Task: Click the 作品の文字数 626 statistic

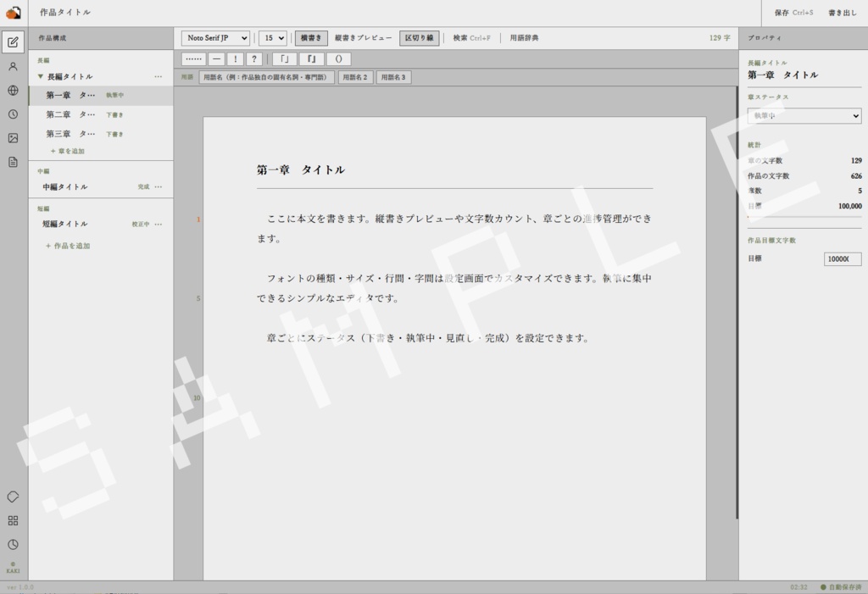Action: pyautogui.click(x=804, y=175)
